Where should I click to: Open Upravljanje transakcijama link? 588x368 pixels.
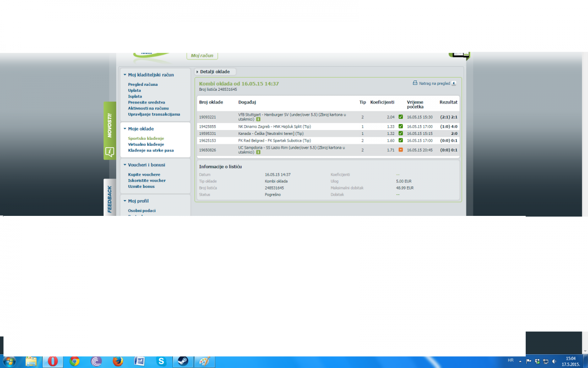[x=154, y=114]
